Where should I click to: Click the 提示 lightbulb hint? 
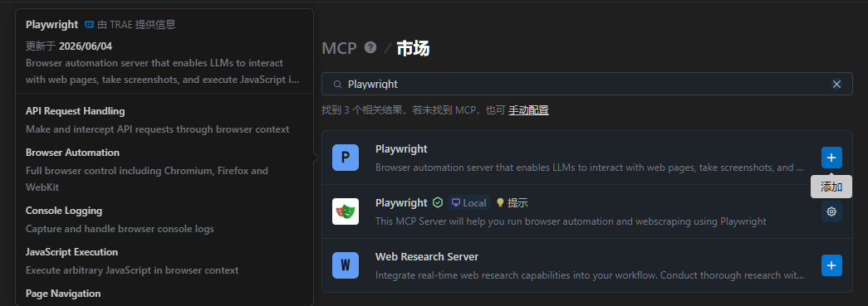click(512, 202)
